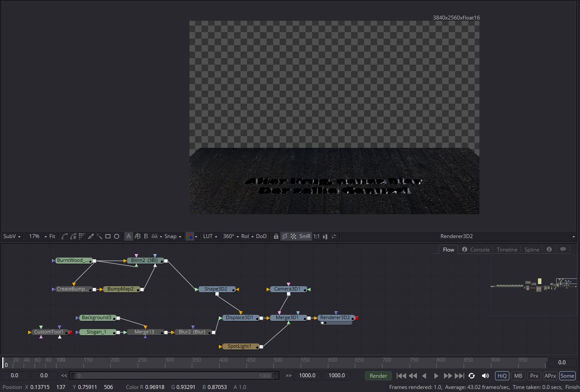The image size is (580, 392).
Task: Open the 360° view dropdown
Action: click(231, 236)
